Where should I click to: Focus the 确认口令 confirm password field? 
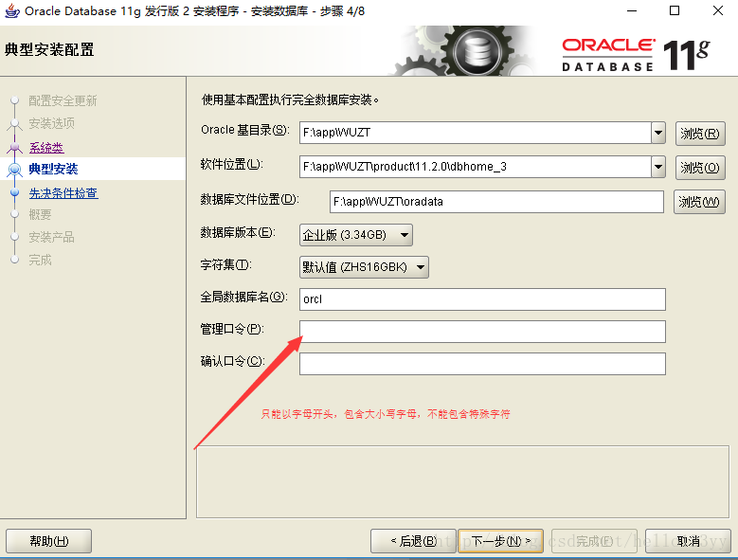click(x=482, y=364)
